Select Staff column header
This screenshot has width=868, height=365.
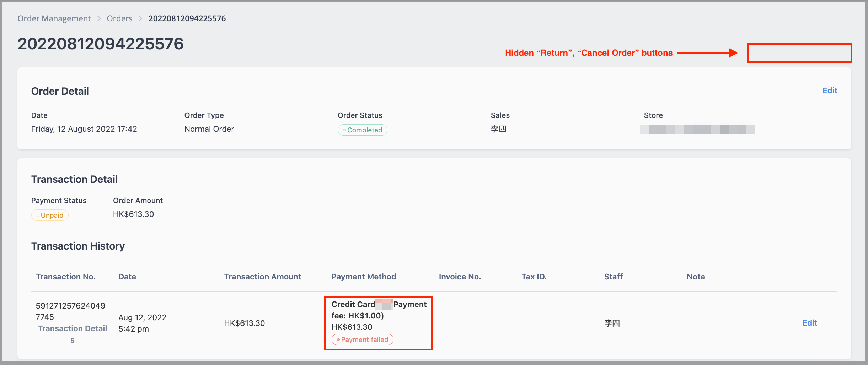(613, 277)
